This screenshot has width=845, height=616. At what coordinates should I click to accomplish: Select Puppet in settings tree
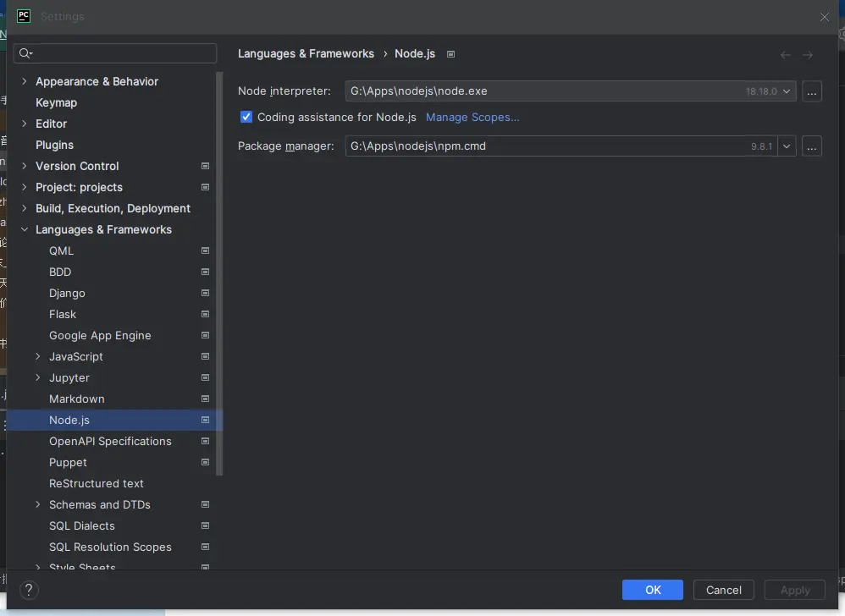point(68,463)
